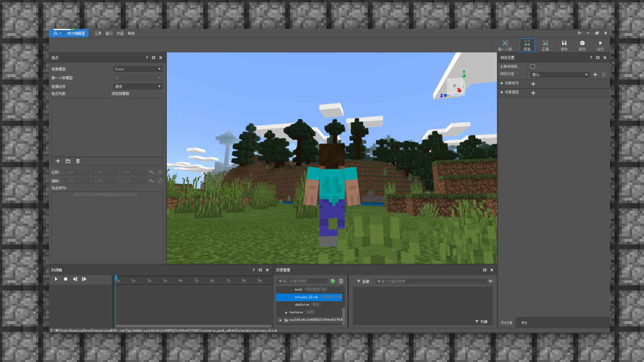644x362 pixels.
Task: Open the 帮助 menu
Action: [131, 33]
